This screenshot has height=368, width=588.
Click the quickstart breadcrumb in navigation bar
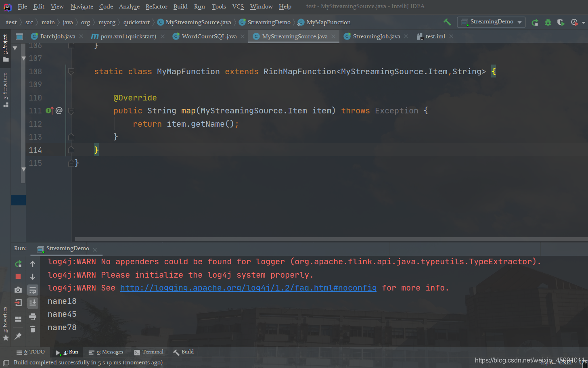(136, 22)
